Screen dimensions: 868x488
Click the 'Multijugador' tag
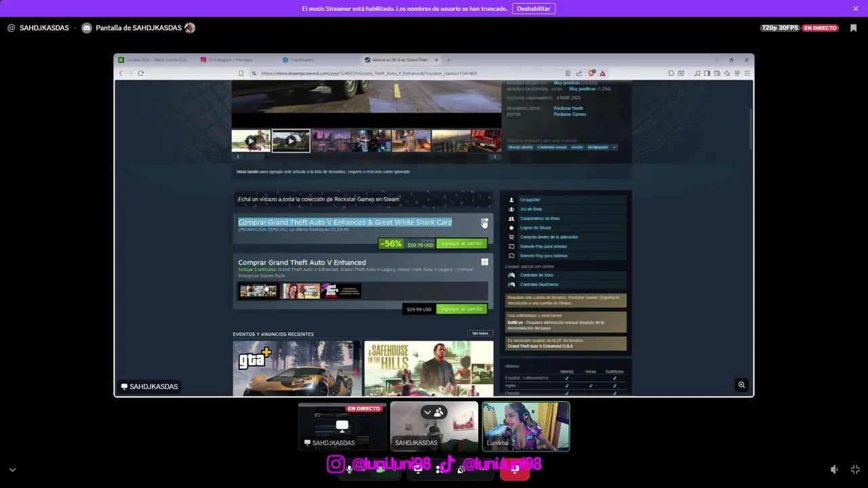point(598,147)
